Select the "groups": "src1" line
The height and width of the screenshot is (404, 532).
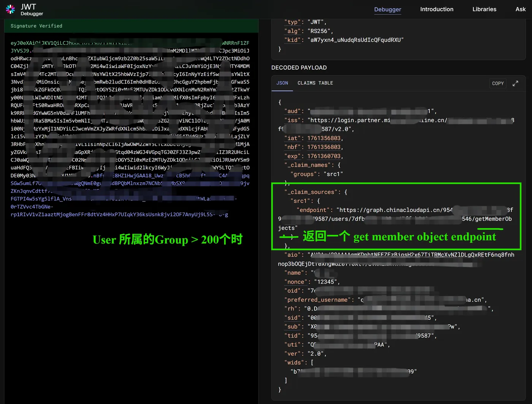pos(317,174)
